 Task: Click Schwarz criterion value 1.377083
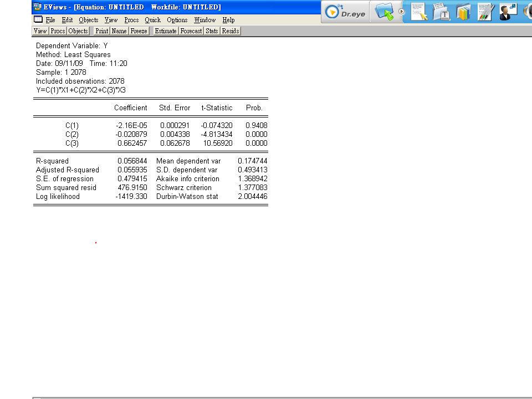(253, 188)
